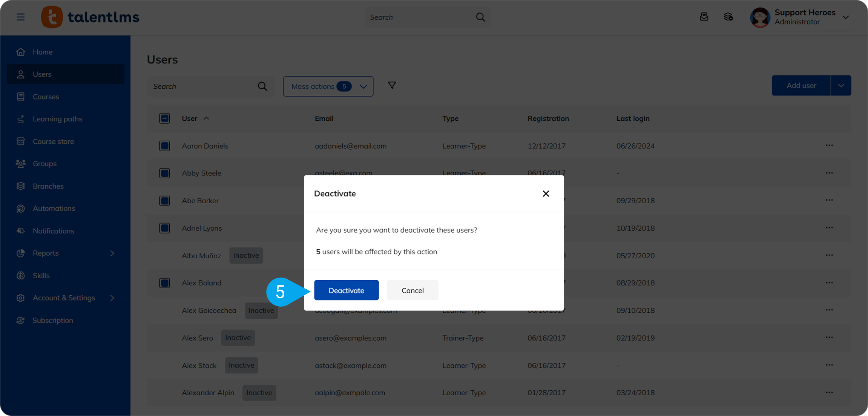
Task: Go to Branches in the sidebar
Action: pyautogui.click(x=48, y=186)
